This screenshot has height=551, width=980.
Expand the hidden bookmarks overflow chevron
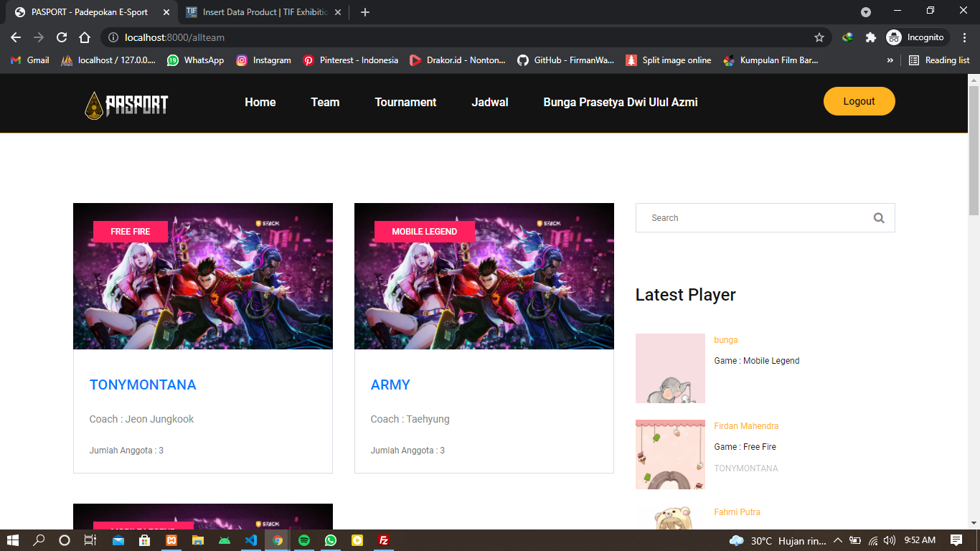[890, 60]
